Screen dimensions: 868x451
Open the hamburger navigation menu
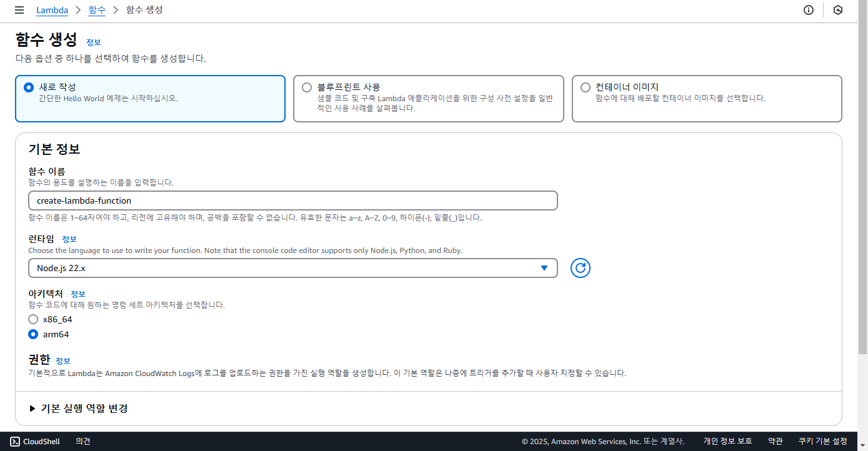(x=19, y=10)
